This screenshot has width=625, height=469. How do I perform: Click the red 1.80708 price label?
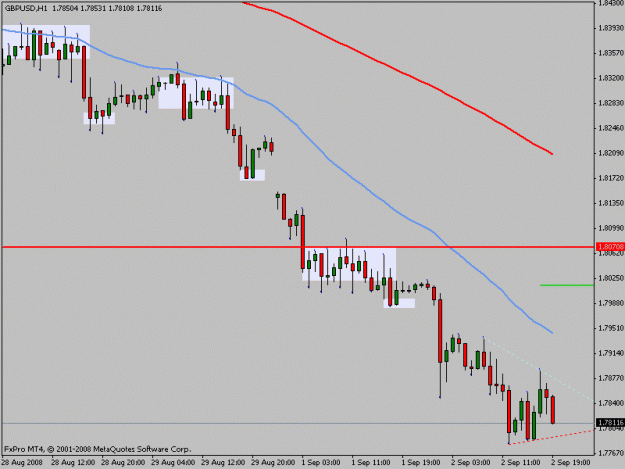click(610, 247)
